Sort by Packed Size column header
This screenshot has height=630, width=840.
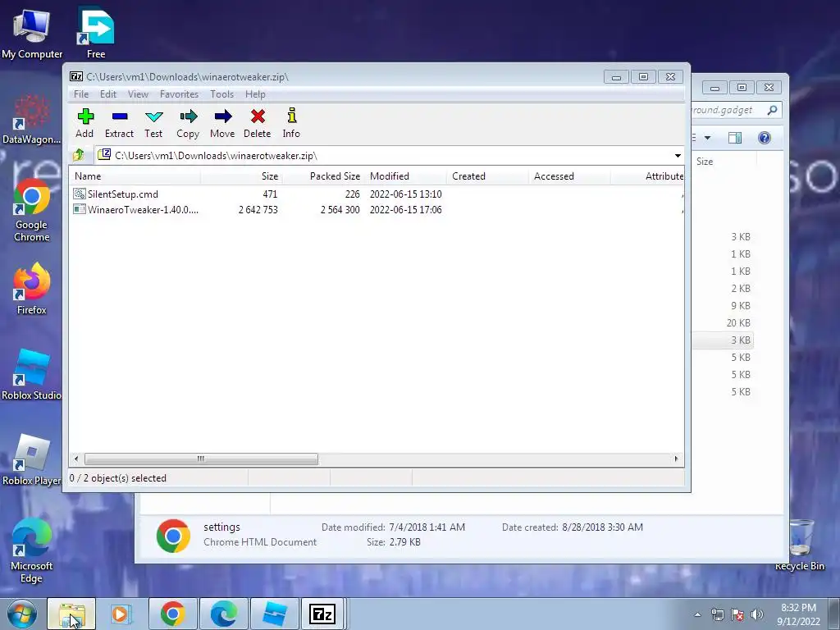[323, 176]
